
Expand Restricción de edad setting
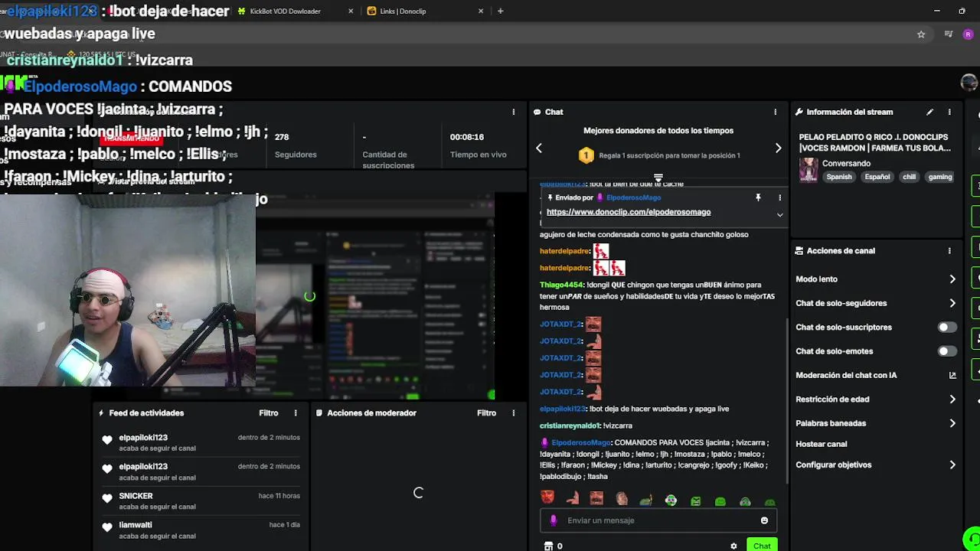pos(876,399)
